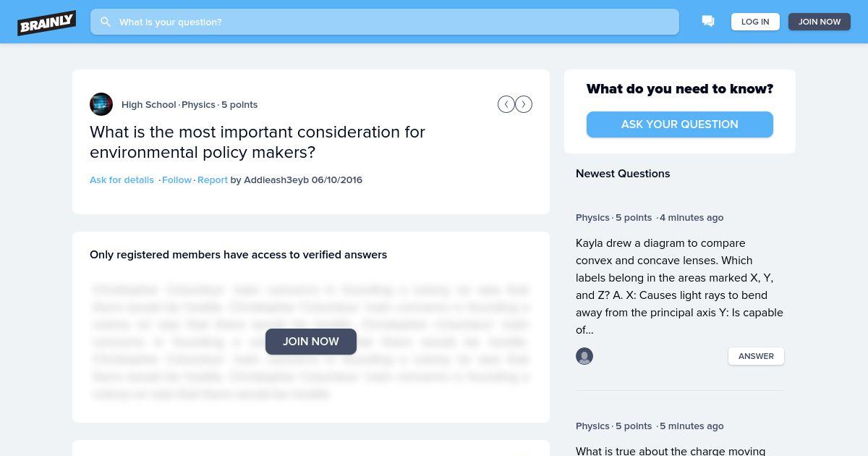Open Kayla's convex and concave lenses question
The image size is (868, 456).
point(679,287)
